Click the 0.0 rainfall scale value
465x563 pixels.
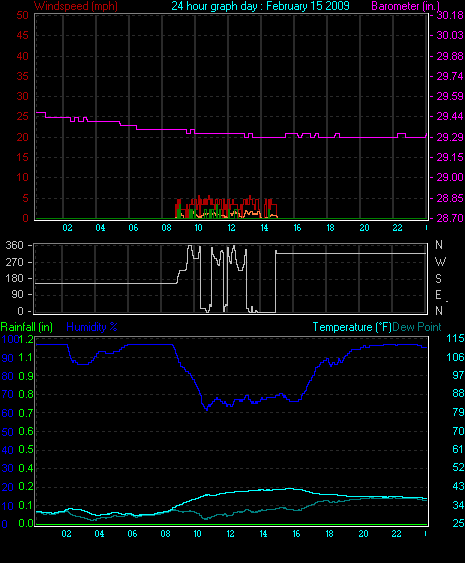coord(26,524)
